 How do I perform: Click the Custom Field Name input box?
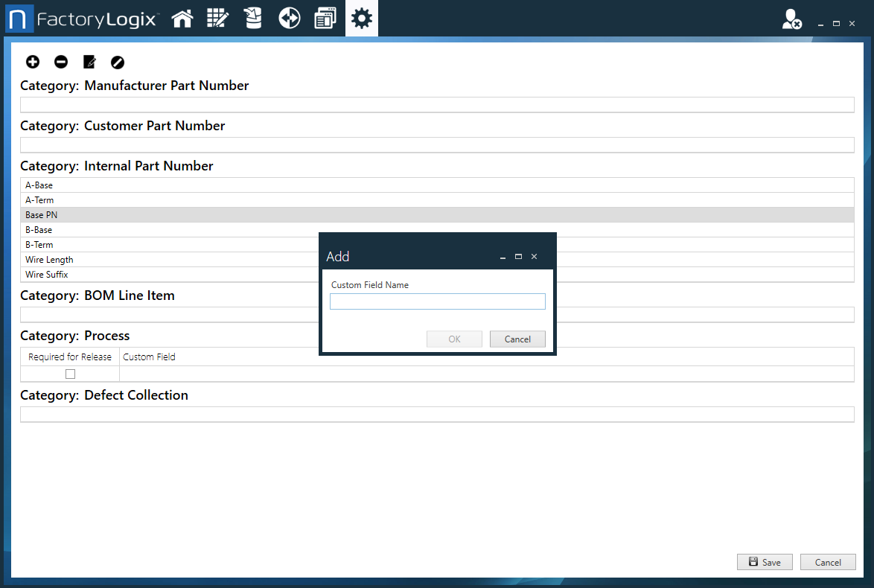tap(437, 301)
